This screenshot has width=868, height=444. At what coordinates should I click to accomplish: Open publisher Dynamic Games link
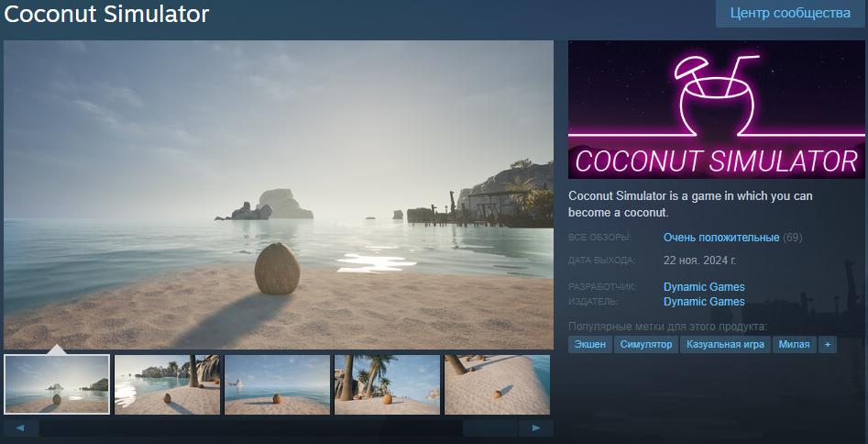click(704, 302)
